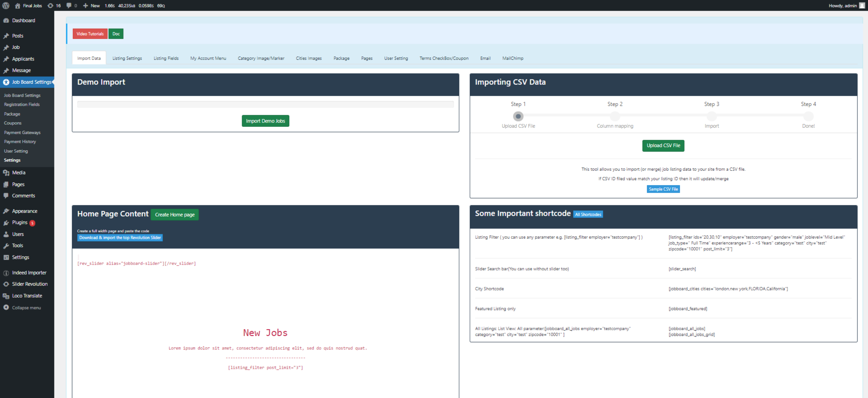Click the Comments bubble icon in sidebar
The image size is (868, 398).
(6, 195)
